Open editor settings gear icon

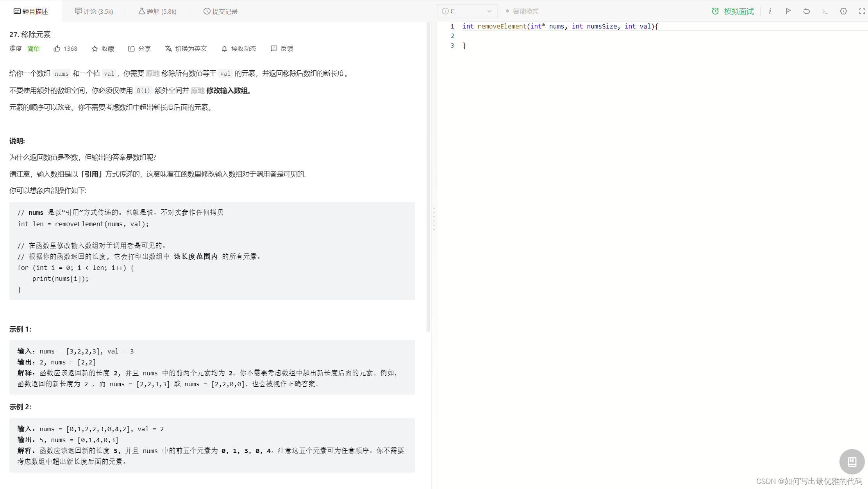point(844,11)
